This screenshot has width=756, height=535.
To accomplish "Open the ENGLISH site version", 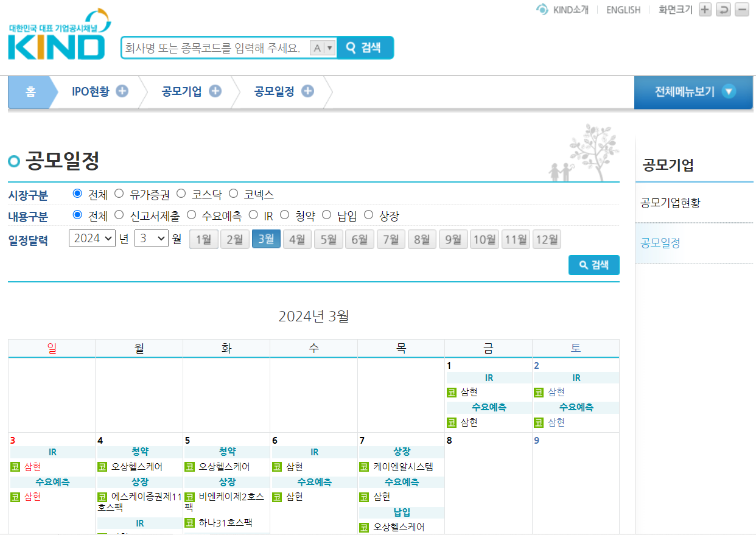I will (x=623, y=9).
